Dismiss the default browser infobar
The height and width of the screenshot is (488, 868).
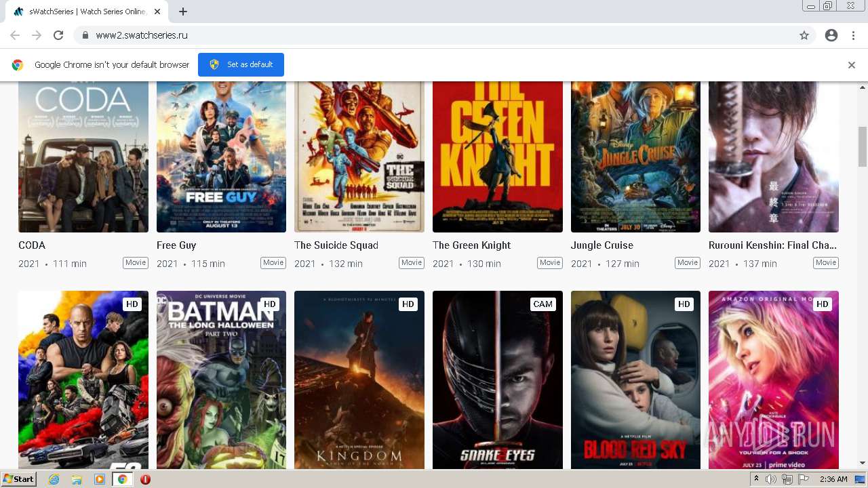point(852,65)
